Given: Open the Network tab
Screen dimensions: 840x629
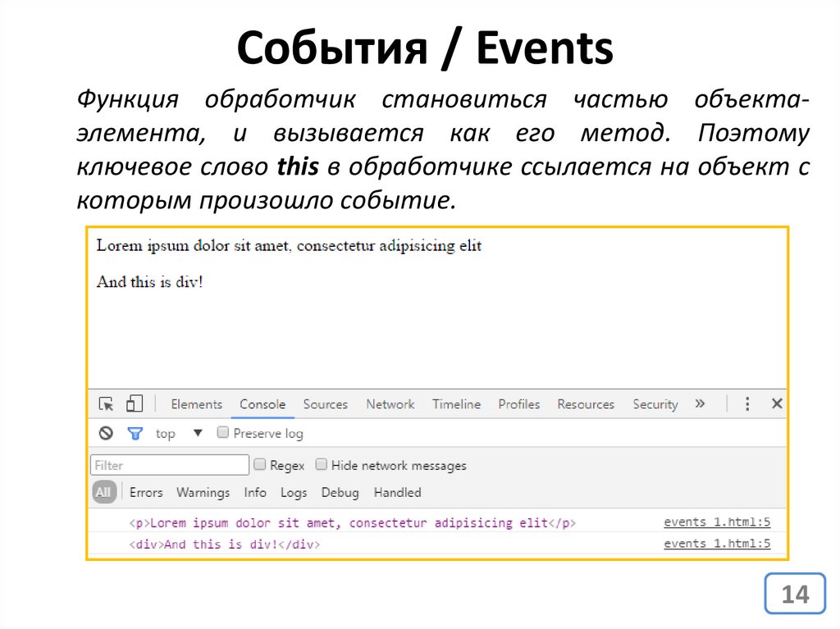Looking at the screenshot, I should click(x=390, y=404).
